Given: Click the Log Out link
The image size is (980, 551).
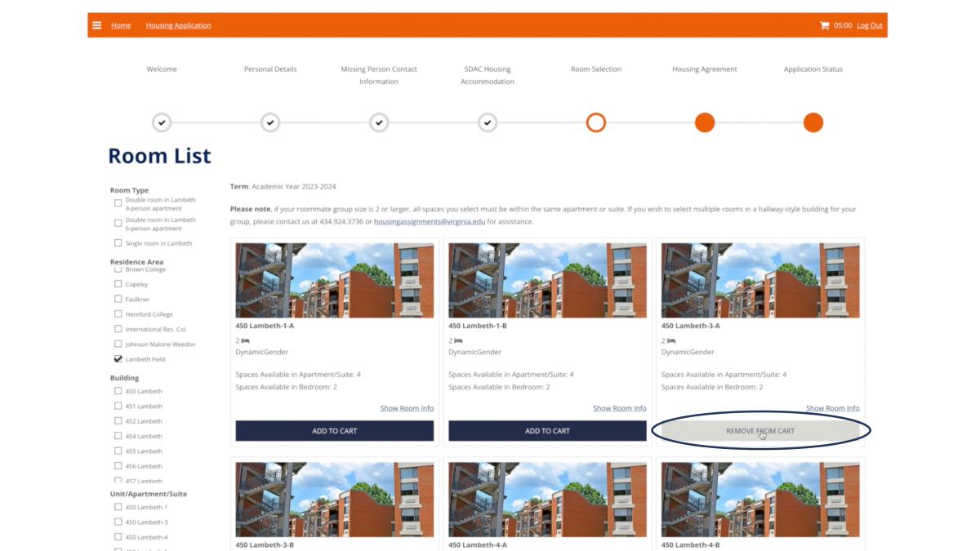Looking at the screenshot, I should (x=870, y=25).
